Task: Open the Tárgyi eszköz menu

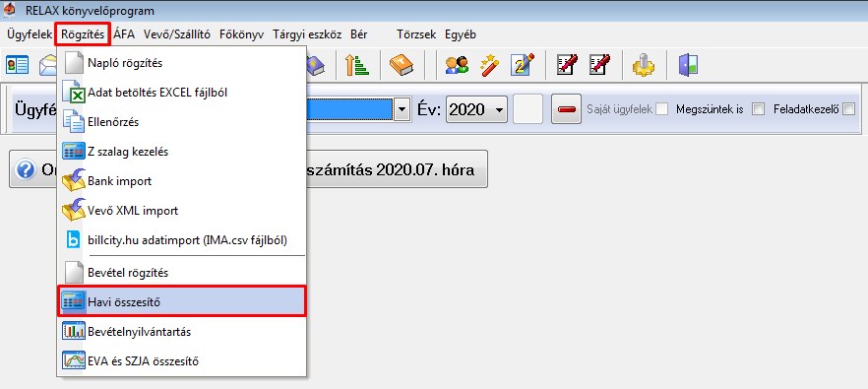Action: [x=307, y=34]
